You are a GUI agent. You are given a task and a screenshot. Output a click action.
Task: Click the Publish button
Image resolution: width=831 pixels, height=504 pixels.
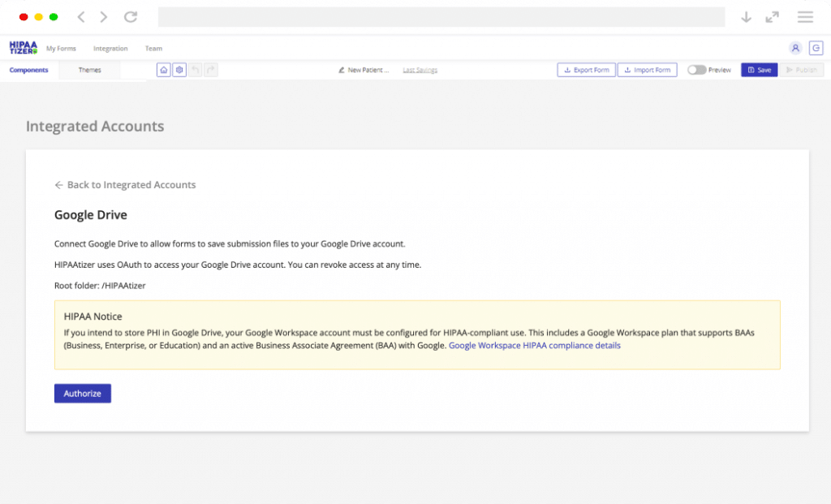point(801,70)
